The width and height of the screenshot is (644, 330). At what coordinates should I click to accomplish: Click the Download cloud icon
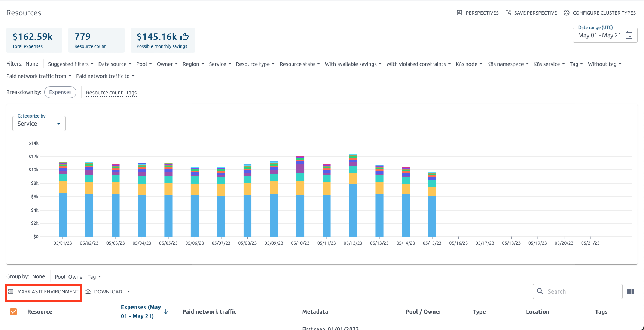coord(88,291)
